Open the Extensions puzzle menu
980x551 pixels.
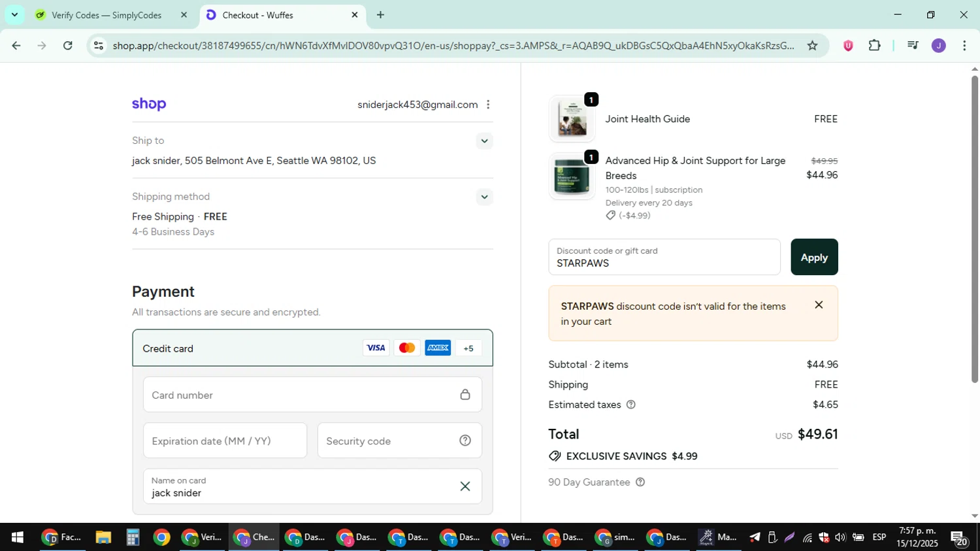[x=874, y=46]
